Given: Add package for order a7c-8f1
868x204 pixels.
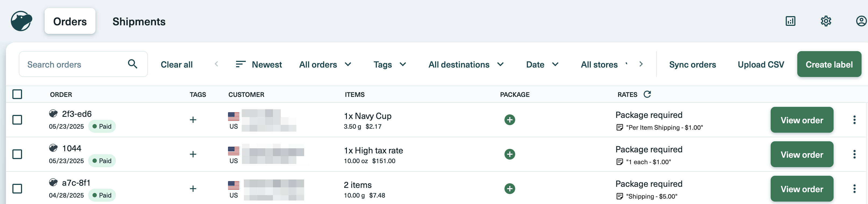Looking at the screenshot, I should tap(510, 188).
